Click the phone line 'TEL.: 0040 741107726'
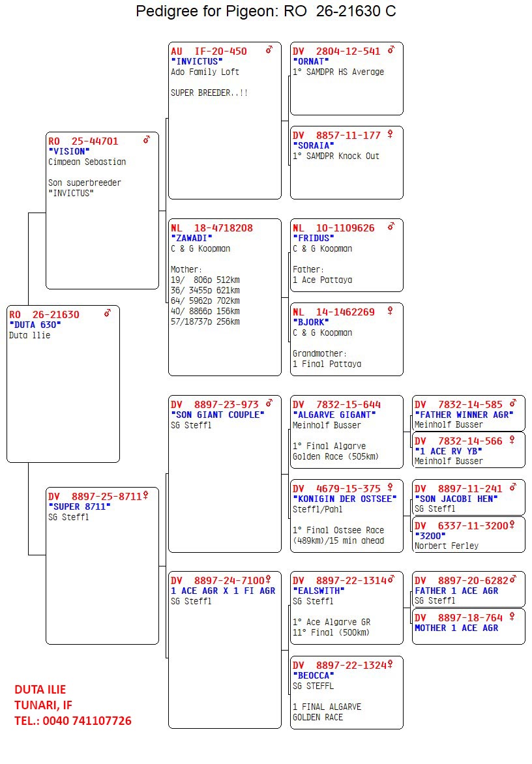The height and width of the screenshot is (764, 532). pyautogui.click(x=73, y=721)
